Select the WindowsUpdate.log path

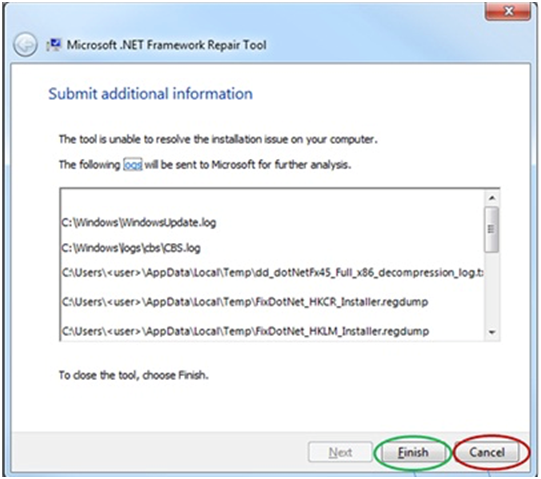[139, 223]
